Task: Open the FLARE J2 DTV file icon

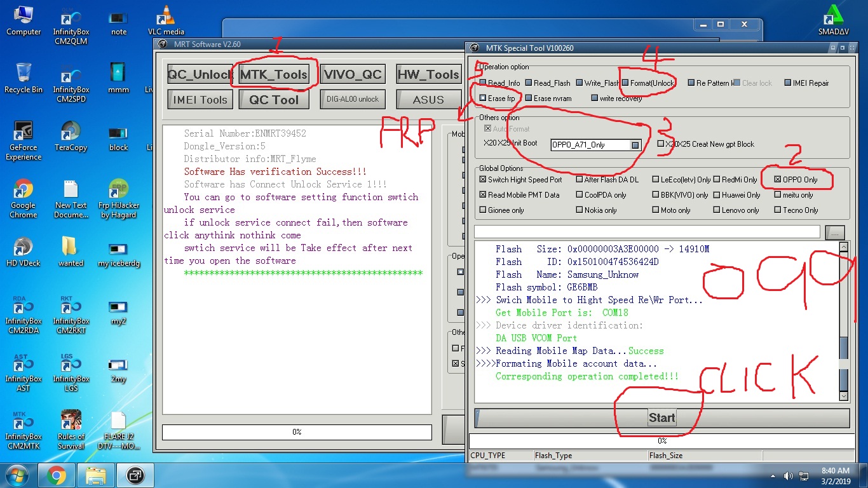Action: (x=118, y=430)
